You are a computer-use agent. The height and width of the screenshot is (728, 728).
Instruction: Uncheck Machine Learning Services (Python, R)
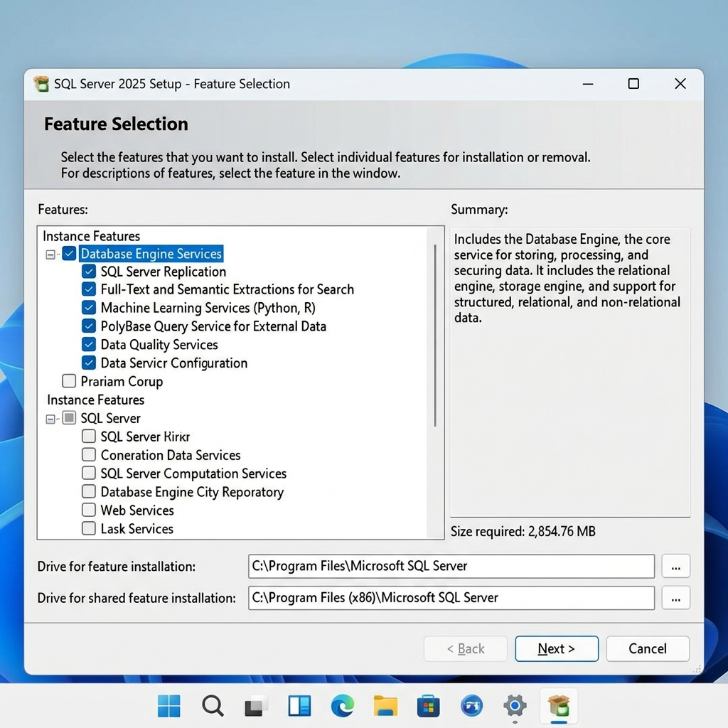click(89, 307)
